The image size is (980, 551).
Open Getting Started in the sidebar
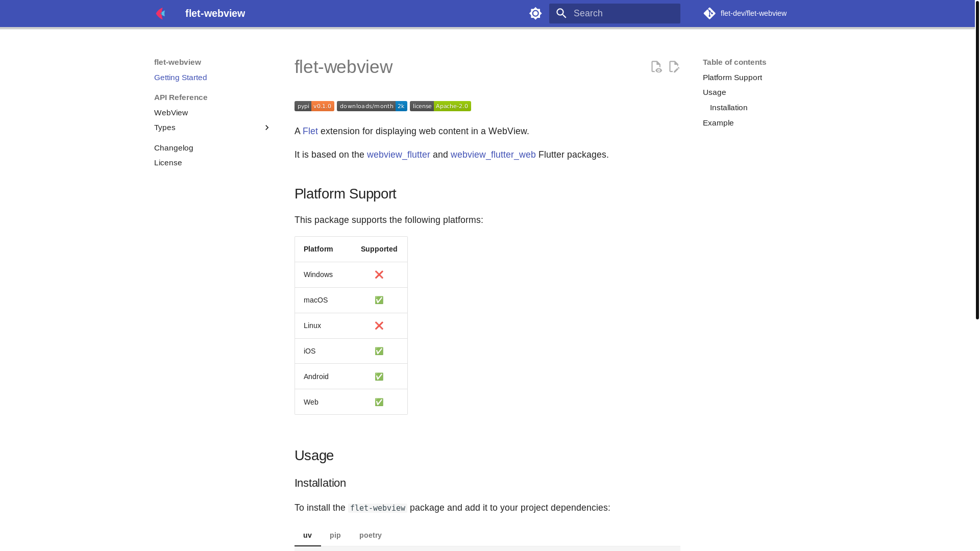tap(181, 78)
